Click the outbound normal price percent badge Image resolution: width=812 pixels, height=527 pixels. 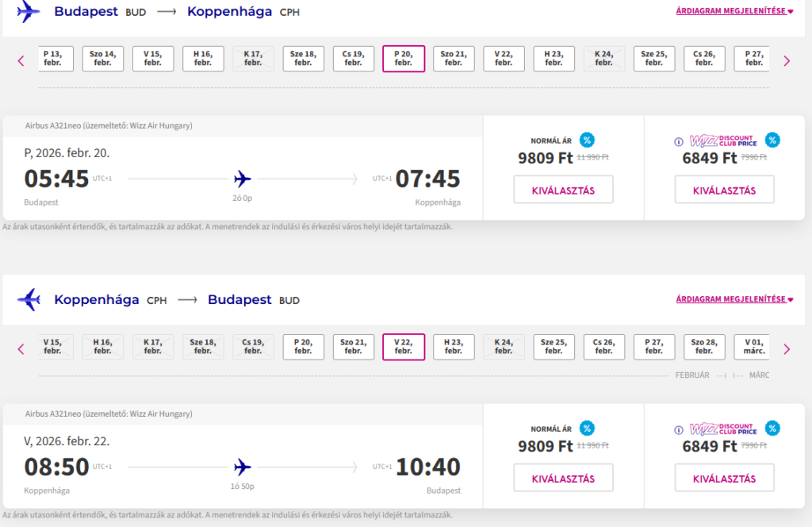(587, 140)
